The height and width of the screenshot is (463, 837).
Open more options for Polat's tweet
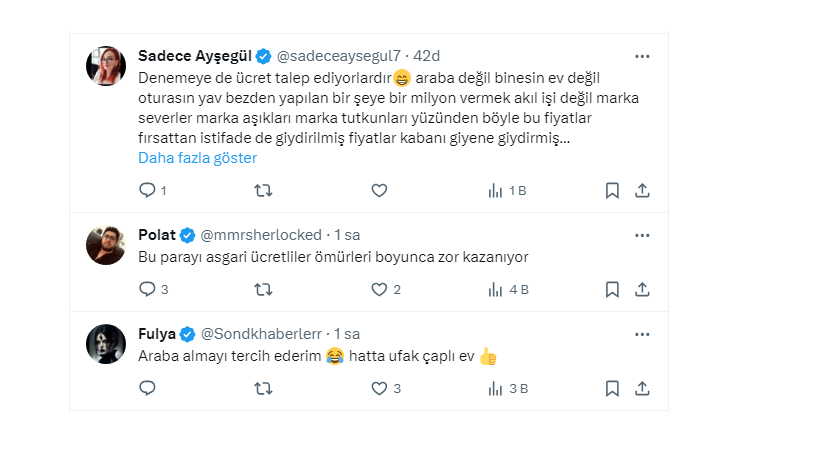tap(643, 235)
